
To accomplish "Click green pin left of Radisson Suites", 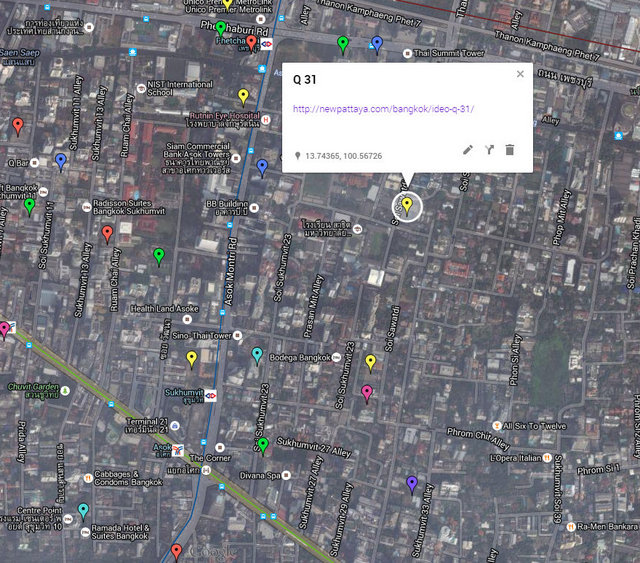I will [29, 207].
